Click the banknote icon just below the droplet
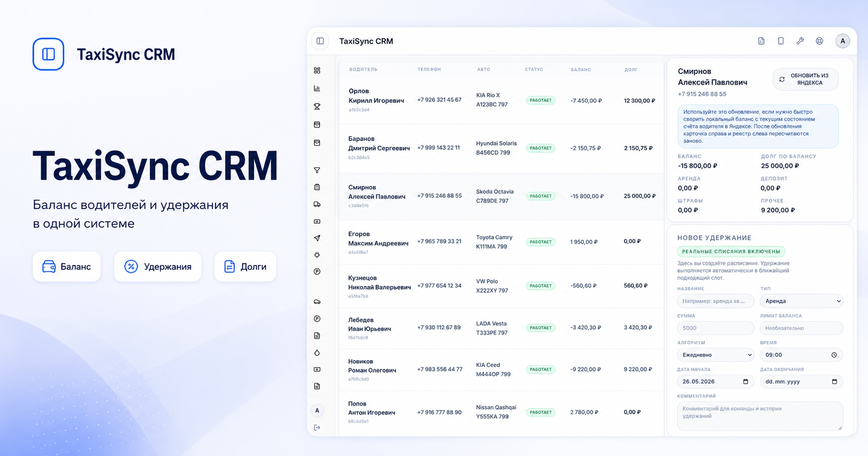The image size is (868, 456). coord(317,369)
